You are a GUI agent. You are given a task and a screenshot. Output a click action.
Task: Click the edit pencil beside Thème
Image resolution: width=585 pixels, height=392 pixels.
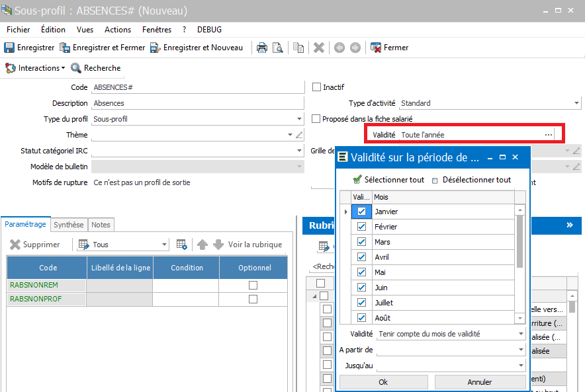click(x=299, y=135)
